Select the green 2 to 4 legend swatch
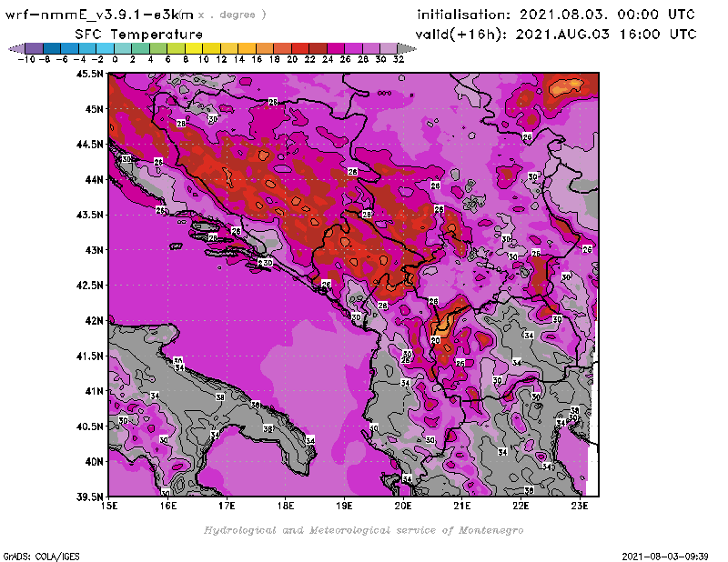This screenshot has height=562, width=728. 140,49
